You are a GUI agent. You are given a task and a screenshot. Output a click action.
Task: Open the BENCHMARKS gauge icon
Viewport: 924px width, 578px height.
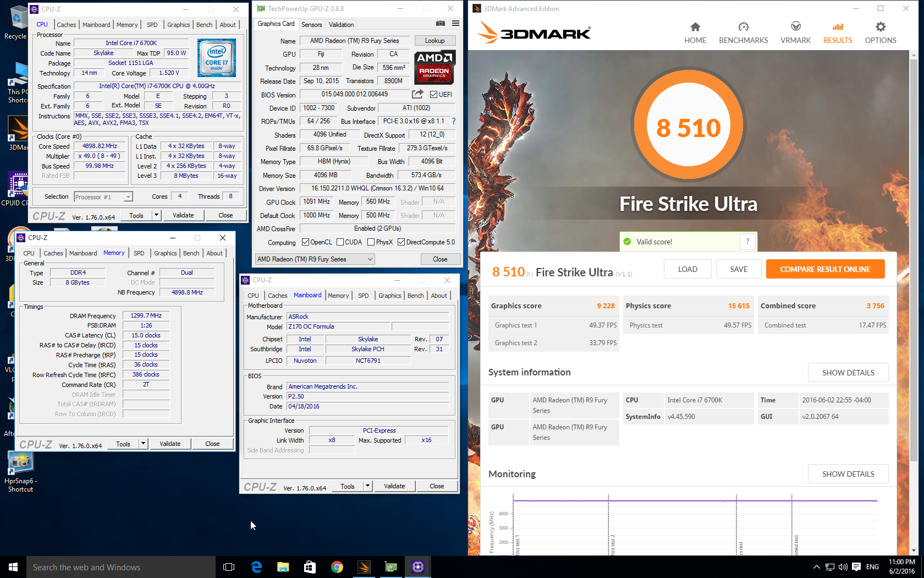pos(743,27)
